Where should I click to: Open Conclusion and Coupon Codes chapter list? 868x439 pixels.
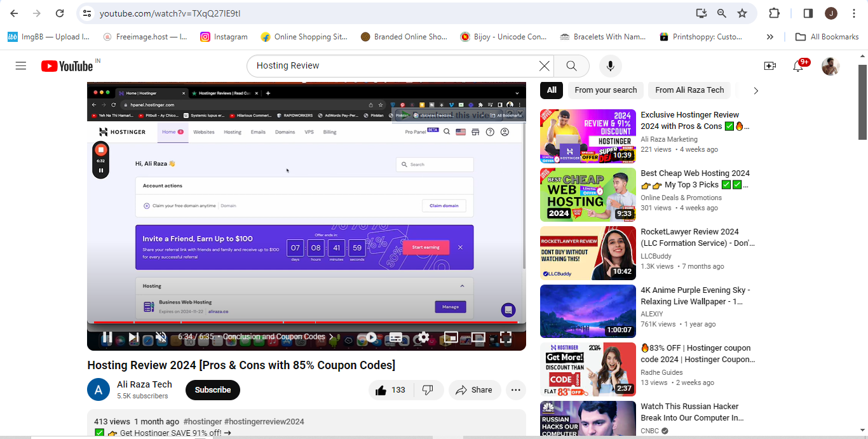pos(278,337)
